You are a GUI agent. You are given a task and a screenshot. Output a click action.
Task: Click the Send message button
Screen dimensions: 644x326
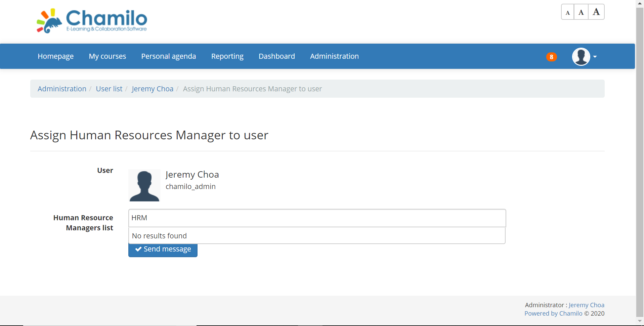click(x=163, y=249)
